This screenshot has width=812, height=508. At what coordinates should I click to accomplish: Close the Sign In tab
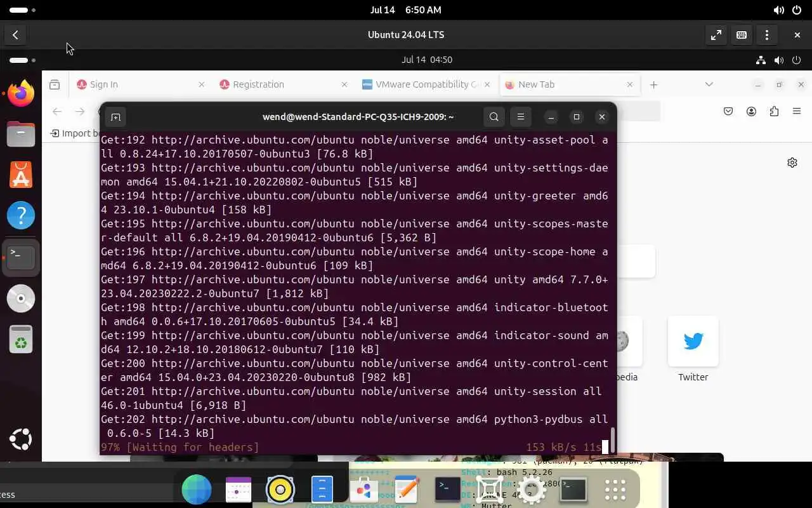202,84
